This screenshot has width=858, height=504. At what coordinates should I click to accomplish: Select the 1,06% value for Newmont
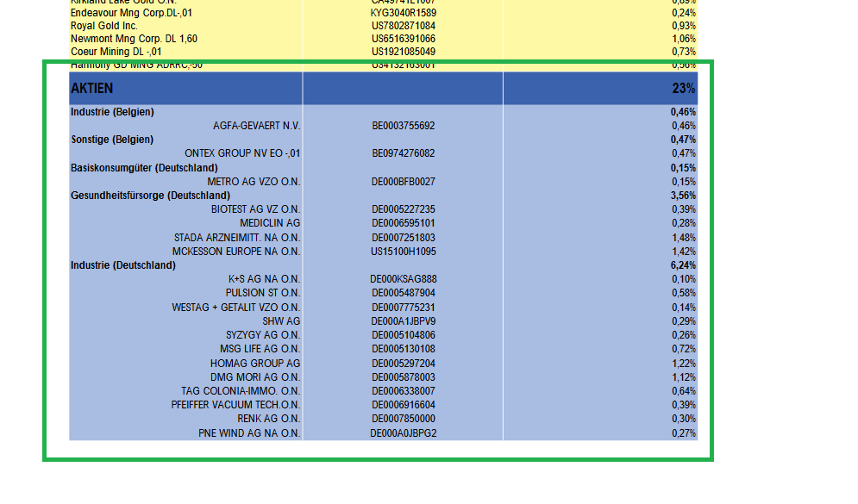coord(684,39)
